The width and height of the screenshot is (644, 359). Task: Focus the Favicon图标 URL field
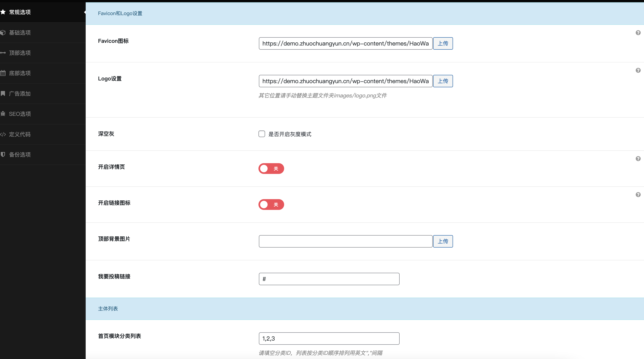click(x=346, y=43)
